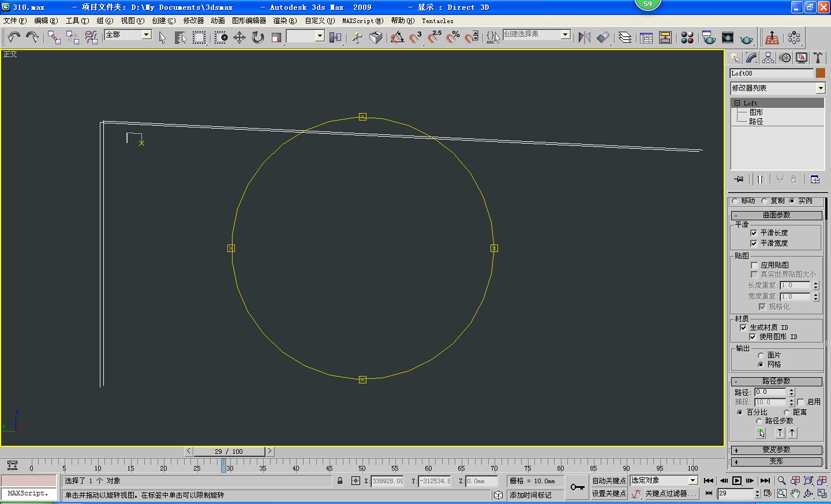Viewport: 831px width, 504px height.
Task: Click the Redo arrow icon
Action: [x=32, y=37]
